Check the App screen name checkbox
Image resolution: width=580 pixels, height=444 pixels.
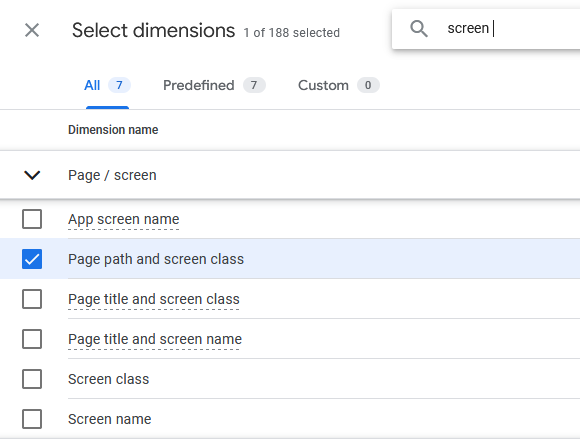click(32, 219)
